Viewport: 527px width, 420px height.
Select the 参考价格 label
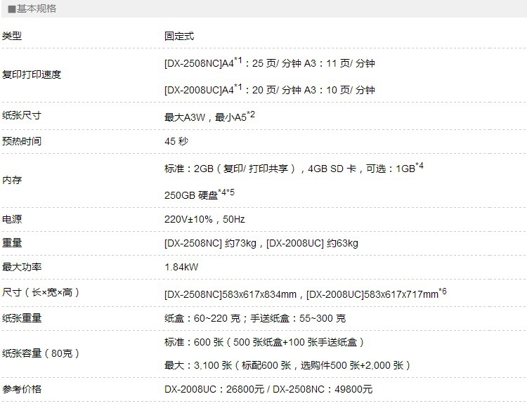click(22, 389)
